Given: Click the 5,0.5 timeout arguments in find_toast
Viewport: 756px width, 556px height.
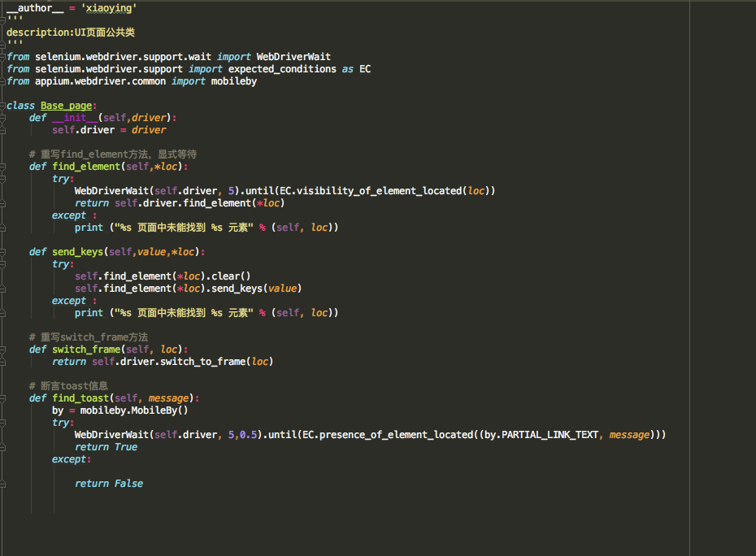Looking at the screenshot, I should [242, 435].
